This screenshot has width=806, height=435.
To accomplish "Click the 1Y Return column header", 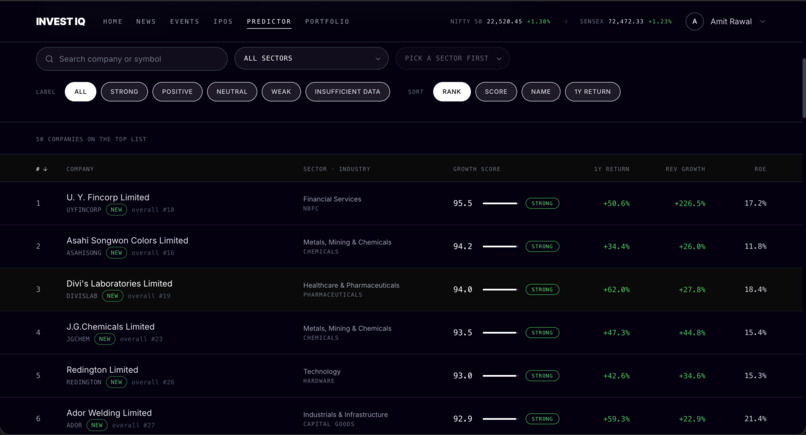I will pyautogui.click(x=612, y=169).
